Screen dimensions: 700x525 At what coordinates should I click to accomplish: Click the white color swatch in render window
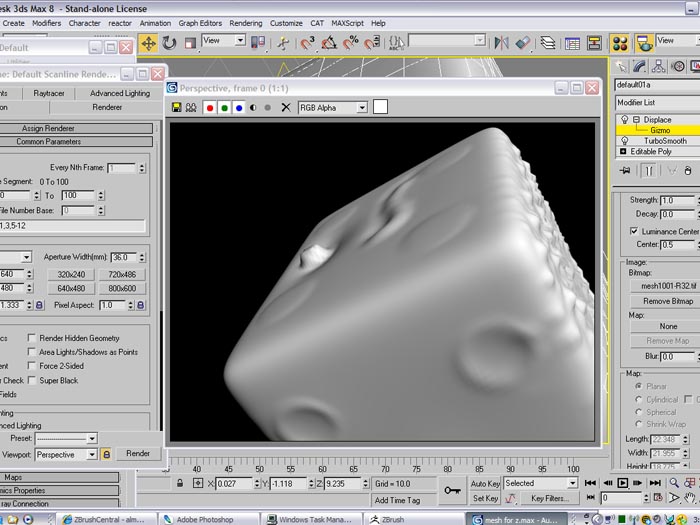pyautogui.click(x=380, y=107)
